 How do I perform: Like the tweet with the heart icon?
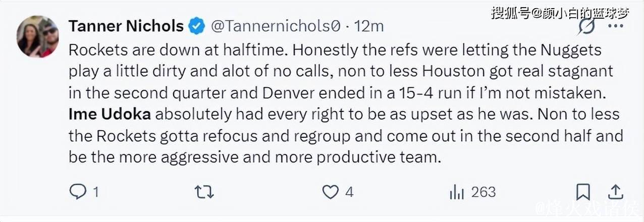coord(330,192)
